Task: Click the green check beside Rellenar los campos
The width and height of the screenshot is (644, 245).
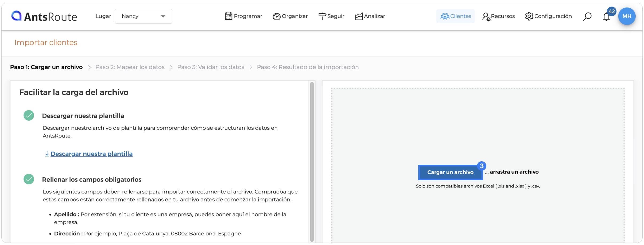Action: [x=29, y=179]
